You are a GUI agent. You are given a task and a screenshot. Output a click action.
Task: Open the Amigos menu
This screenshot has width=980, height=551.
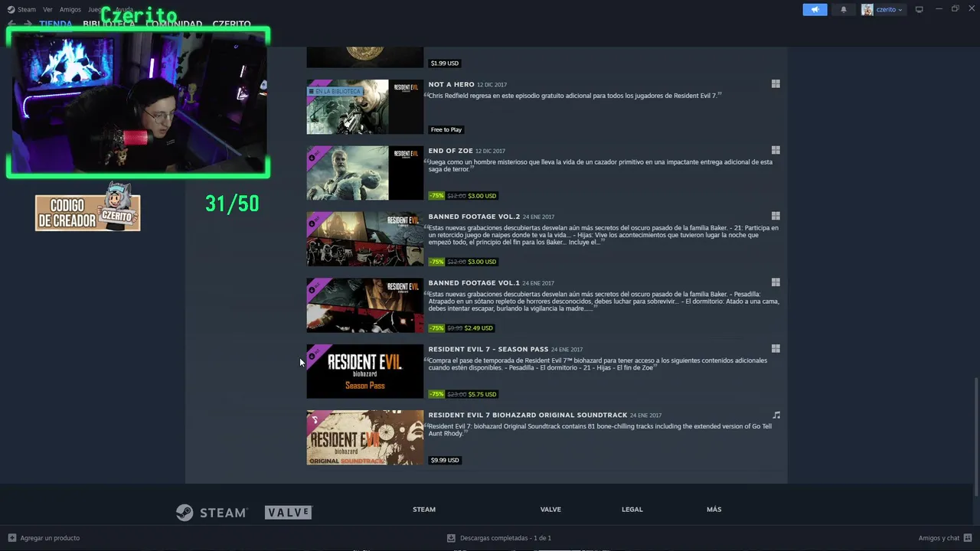click(x=70, y=9)
